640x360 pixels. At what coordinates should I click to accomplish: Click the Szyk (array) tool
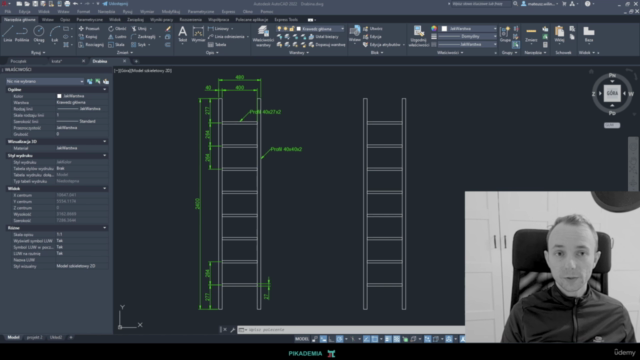click(138, 44)
